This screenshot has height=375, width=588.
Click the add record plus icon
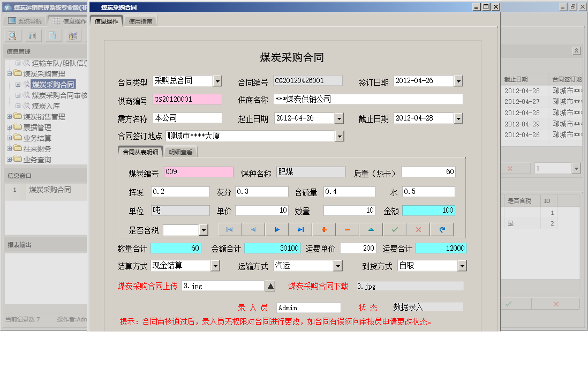(323, 229)
